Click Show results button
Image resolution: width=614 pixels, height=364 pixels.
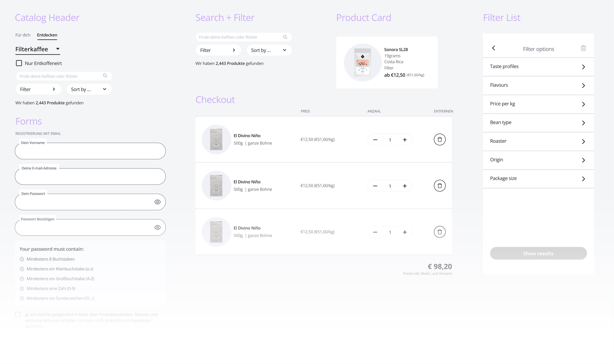click(538, 253)
